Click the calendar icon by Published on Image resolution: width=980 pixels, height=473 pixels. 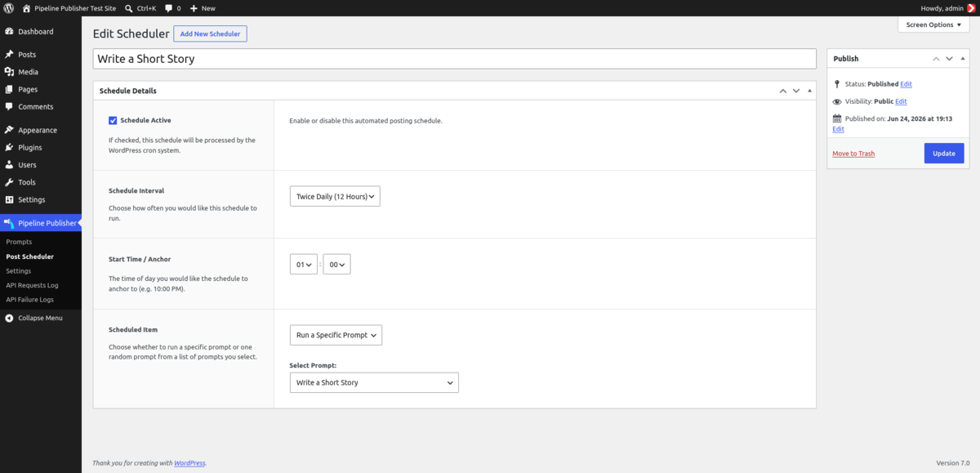[x=837, y=118]
